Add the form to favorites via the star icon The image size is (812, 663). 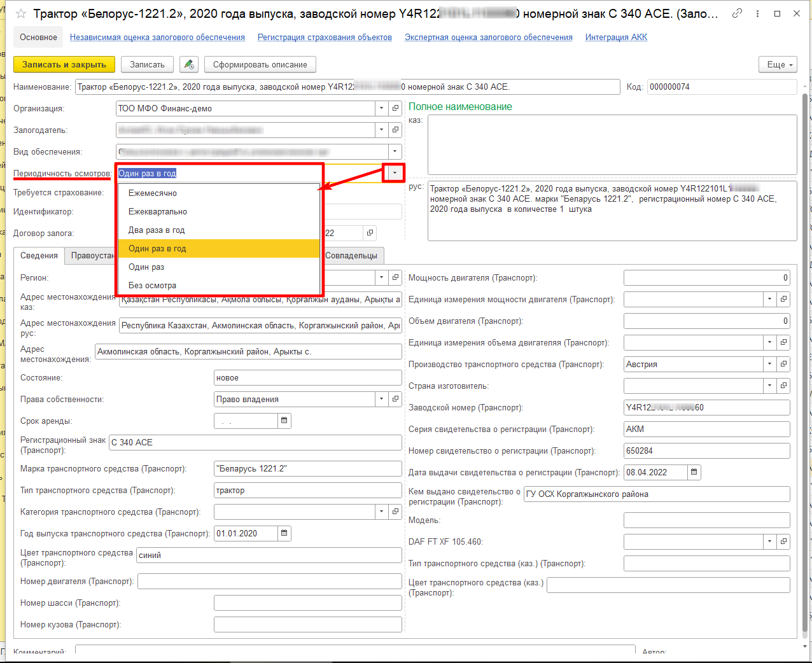(x=21, y=13)
